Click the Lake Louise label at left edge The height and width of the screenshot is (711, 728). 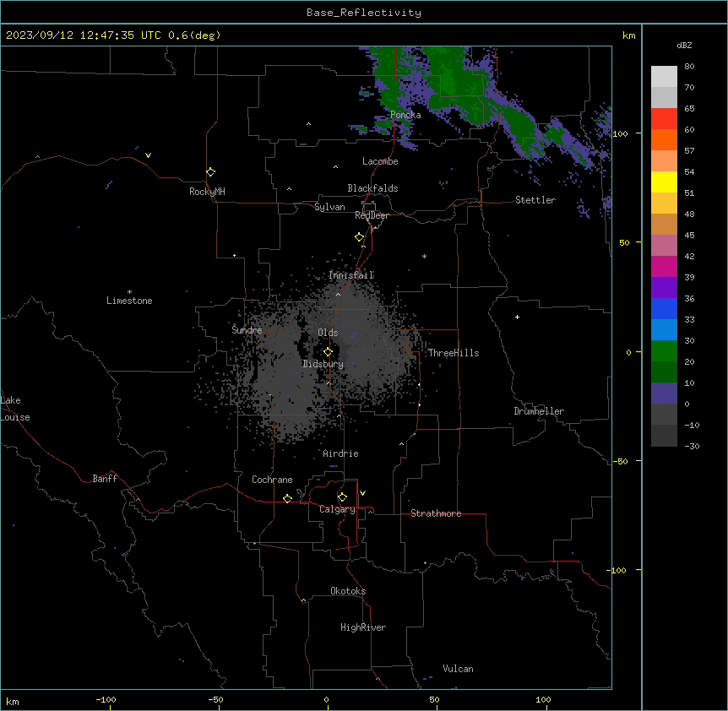coord(15,409)
